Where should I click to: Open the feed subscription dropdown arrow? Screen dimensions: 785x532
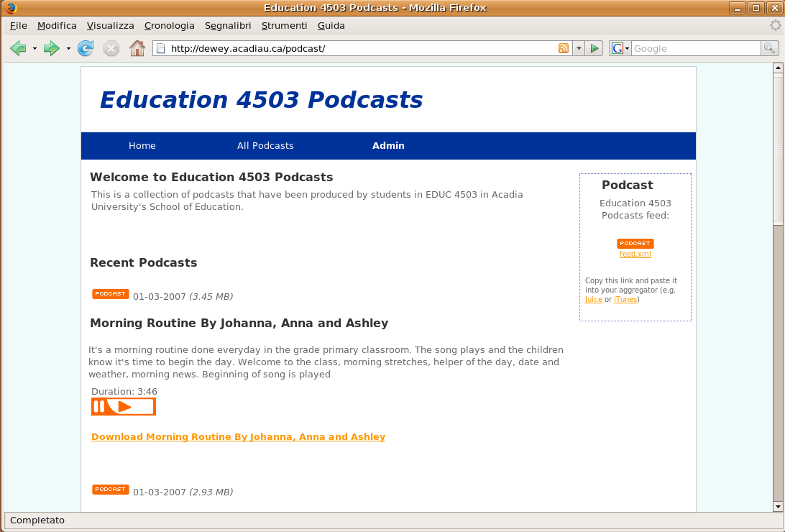[579, 48]
